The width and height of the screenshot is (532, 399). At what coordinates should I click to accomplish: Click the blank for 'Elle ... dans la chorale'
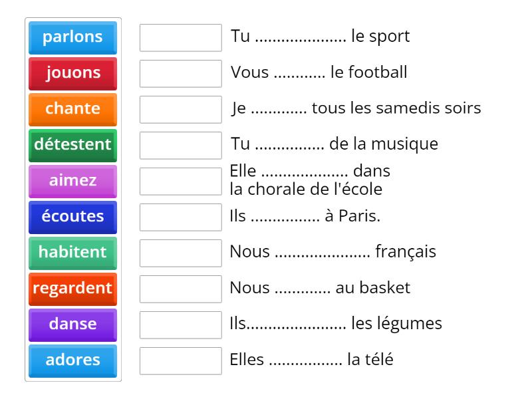180,182
